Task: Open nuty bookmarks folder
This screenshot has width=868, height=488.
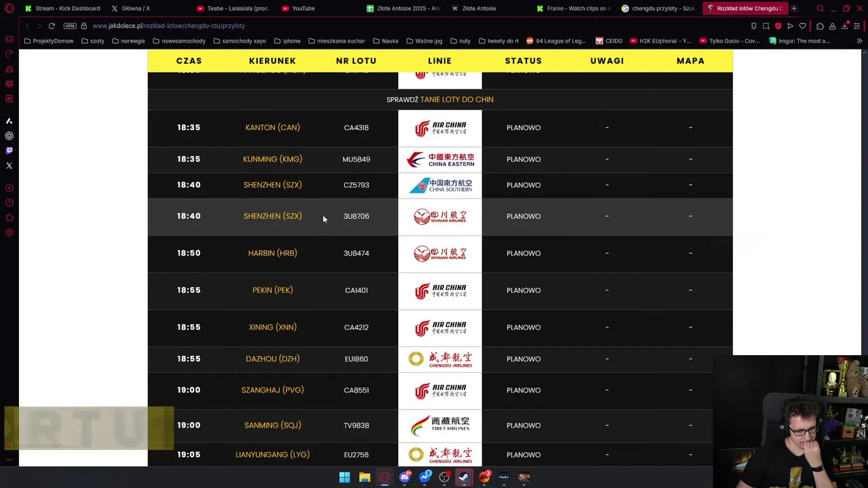Action: click(x=460, y=41)
